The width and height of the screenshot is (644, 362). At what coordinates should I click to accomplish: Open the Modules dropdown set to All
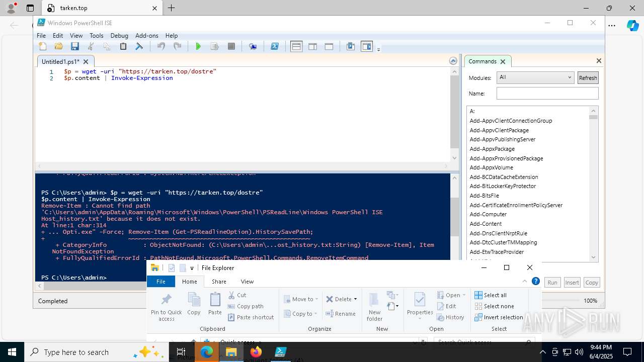pyautogui.click(x=535, y=77)
